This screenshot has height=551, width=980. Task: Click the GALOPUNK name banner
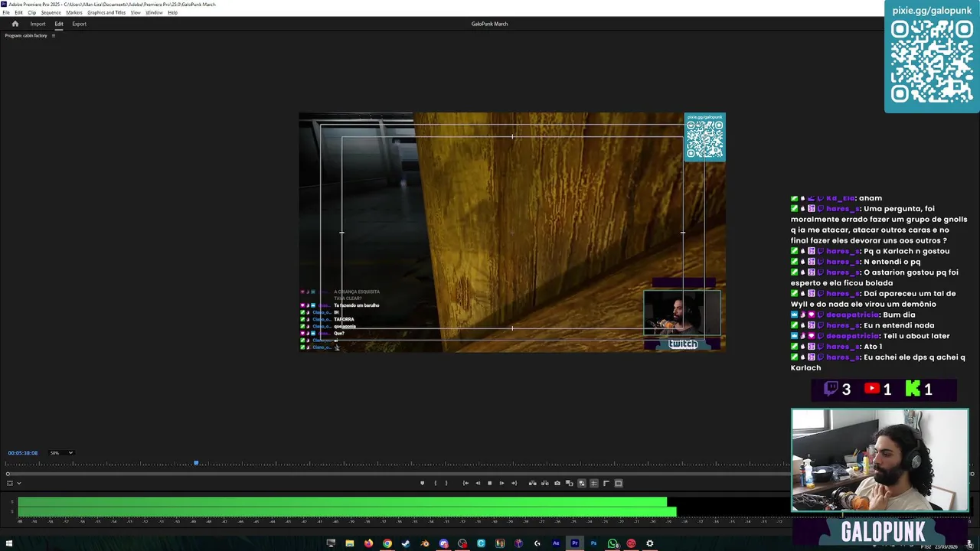tap(883, 532)
